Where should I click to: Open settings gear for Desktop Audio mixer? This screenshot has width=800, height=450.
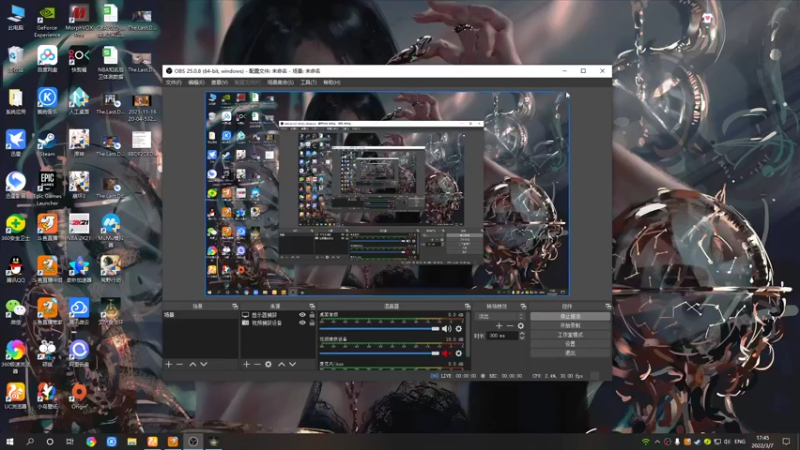coord(459,329)
